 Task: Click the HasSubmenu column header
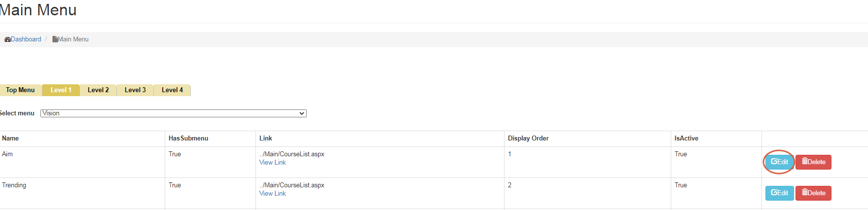click(188, 139)
